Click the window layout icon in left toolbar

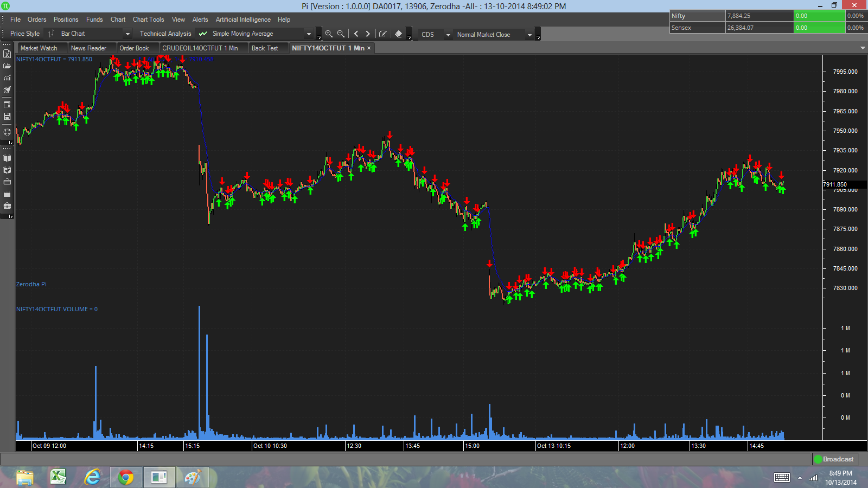[x=7, y=105]
